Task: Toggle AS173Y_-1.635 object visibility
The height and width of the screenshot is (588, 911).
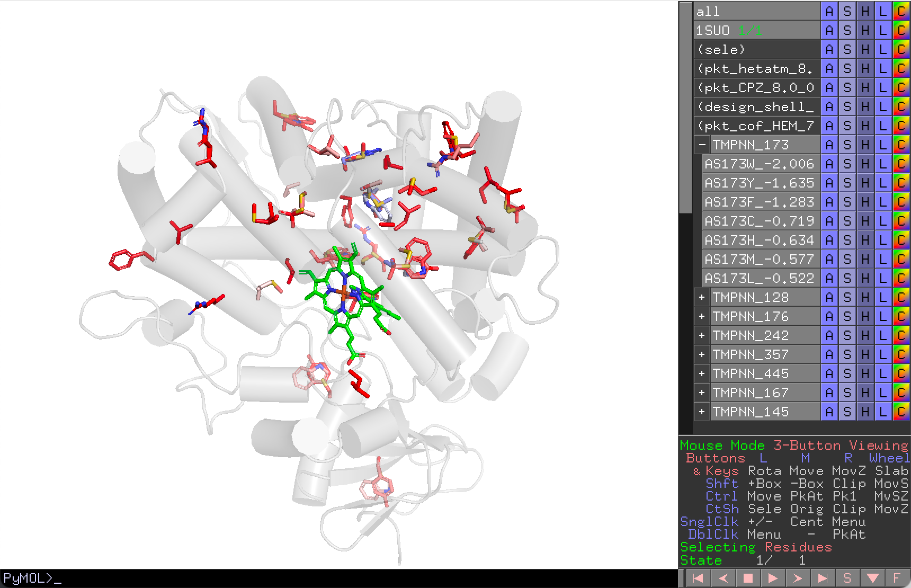Action: [761, 183]
